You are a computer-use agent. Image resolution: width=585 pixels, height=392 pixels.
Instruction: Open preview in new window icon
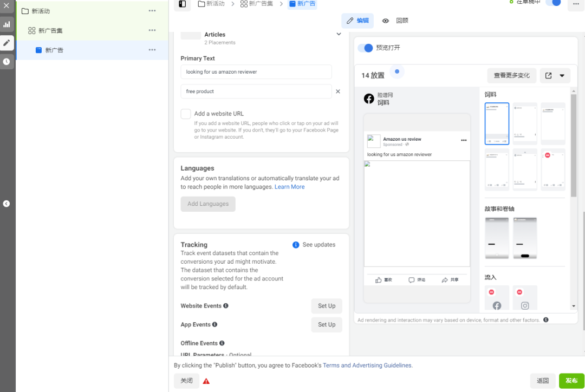click(x=548, y=76)
